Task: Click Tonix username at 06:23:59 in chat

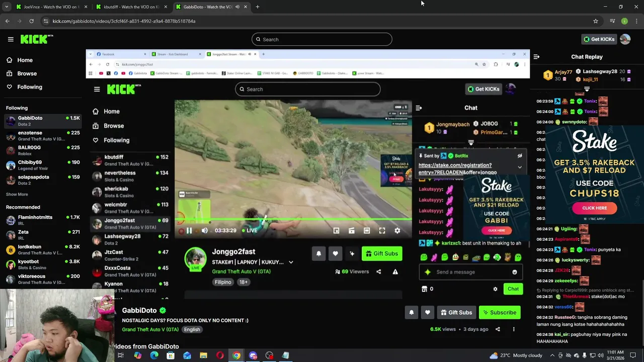Action: [590, 101]
